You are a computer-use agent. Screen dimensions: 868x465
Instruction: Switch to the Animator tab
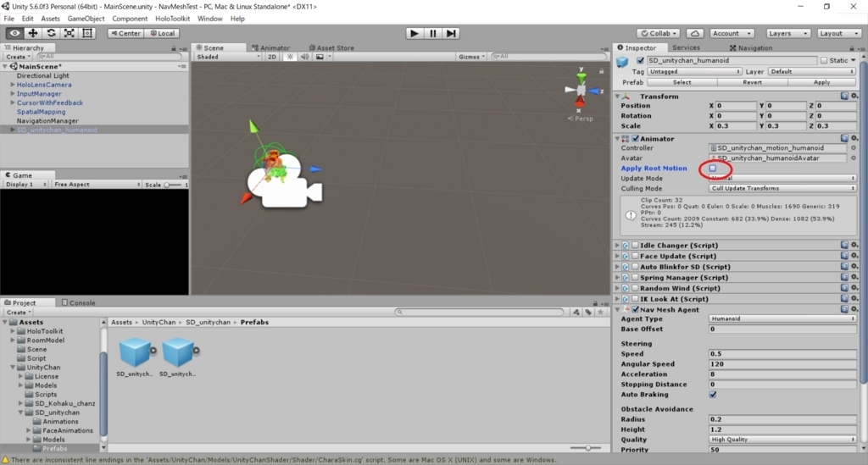coord(270,47)
